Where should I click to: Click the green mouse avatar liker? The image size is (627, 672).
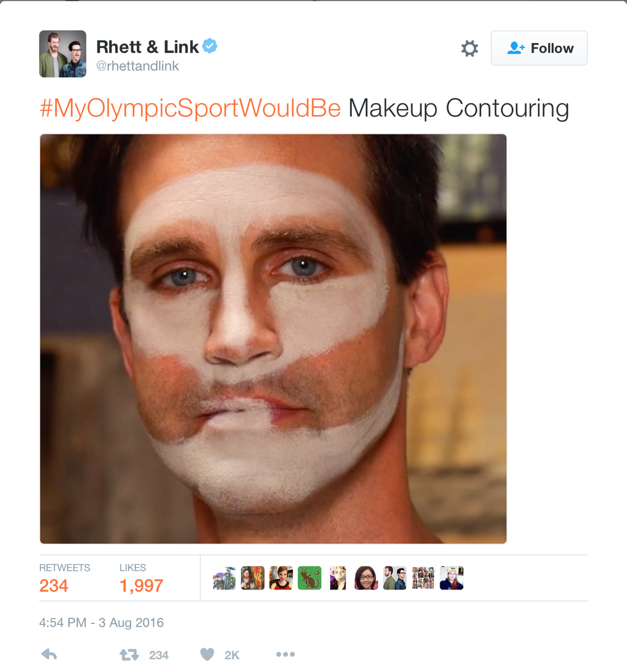(309, 578)
